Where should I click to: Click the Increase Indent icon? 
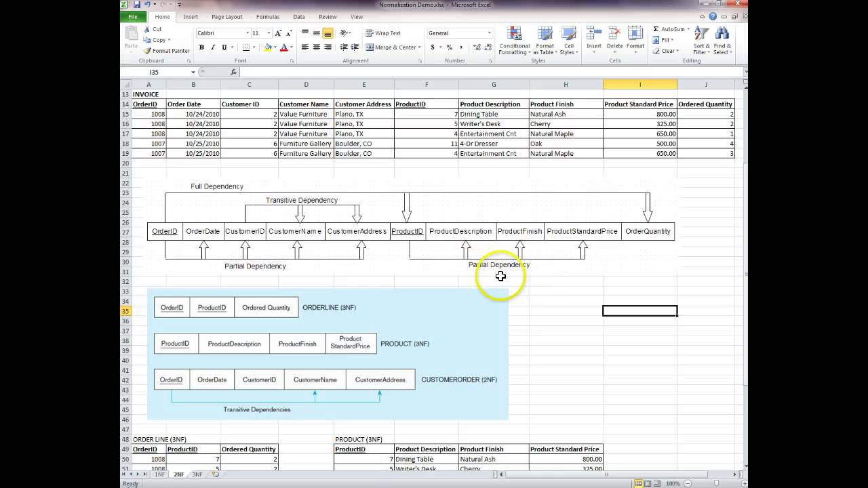click(x=355, y=47)
